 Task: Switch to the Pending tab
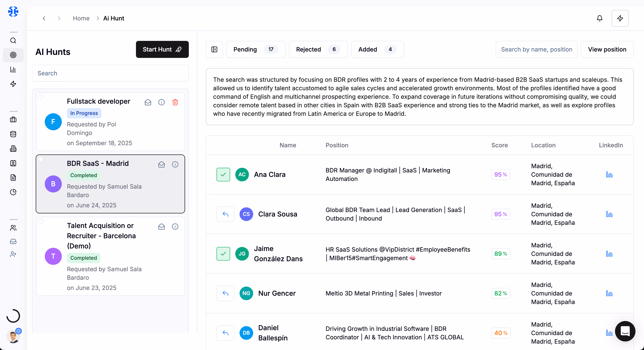coord(256,49)
